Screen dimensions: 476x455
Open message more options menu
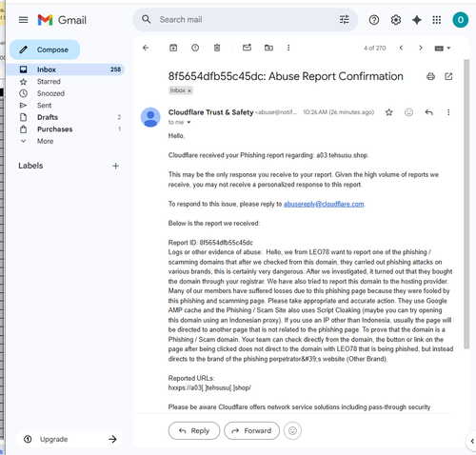point(448,112)
